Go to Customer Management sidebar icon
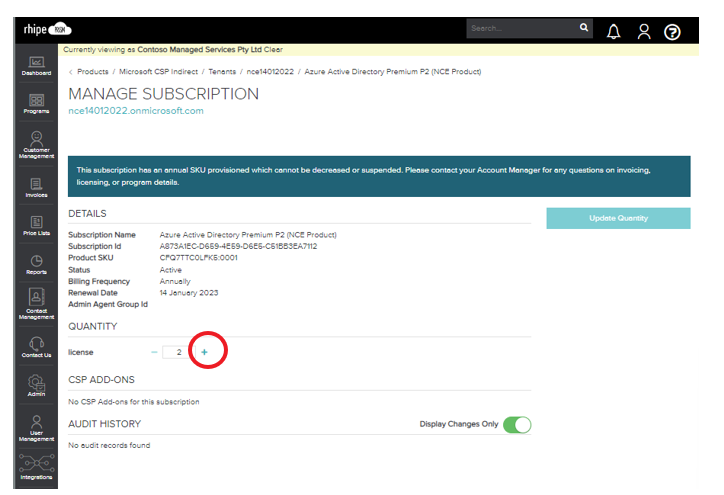This screenshot has width=724, height=495. (x=36, y=145)
